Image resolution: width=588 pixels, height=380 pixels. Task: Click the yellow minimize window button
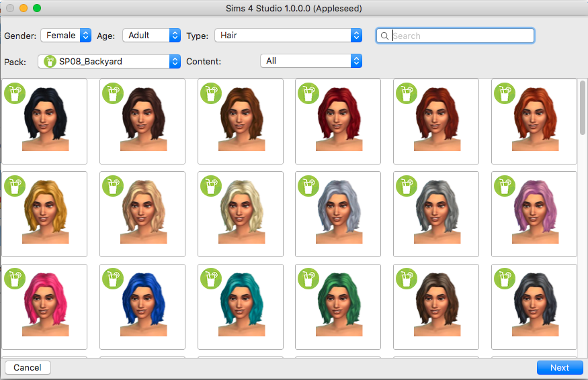(24, 8)
